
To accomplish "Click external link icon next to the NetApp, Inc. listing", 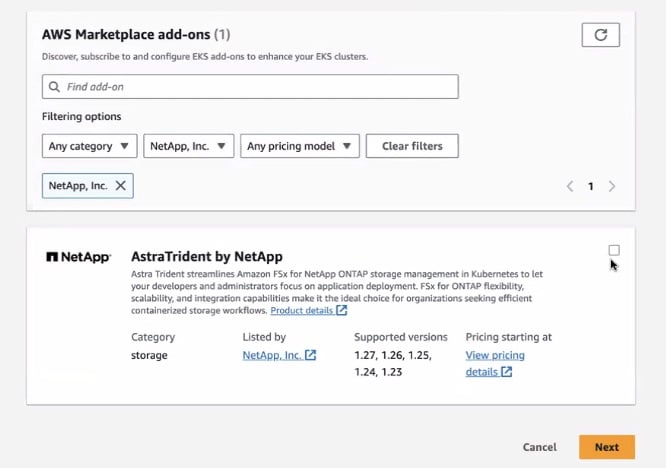I will click(x=310, y=355).
